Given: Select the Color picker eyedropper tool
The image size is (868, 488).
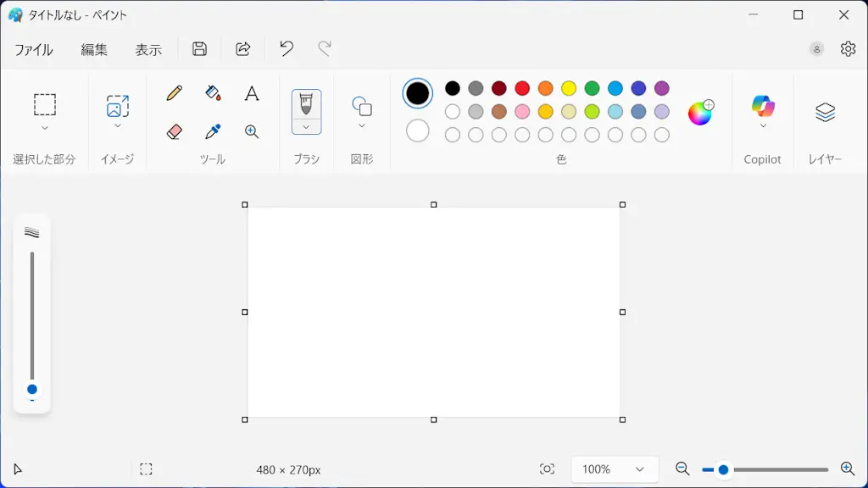Looking at the screenshot, I should [x=213, y=131].
